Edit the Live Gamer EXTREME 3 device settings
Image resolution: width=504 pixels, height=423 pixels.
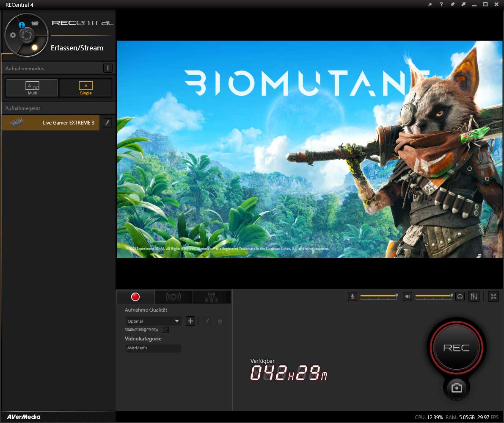coord(107,123)
